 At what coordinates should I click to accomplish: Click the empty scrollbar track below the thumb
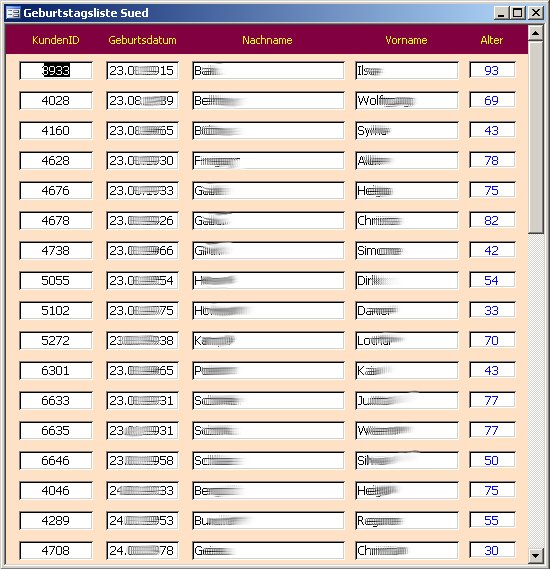(535, 391)
